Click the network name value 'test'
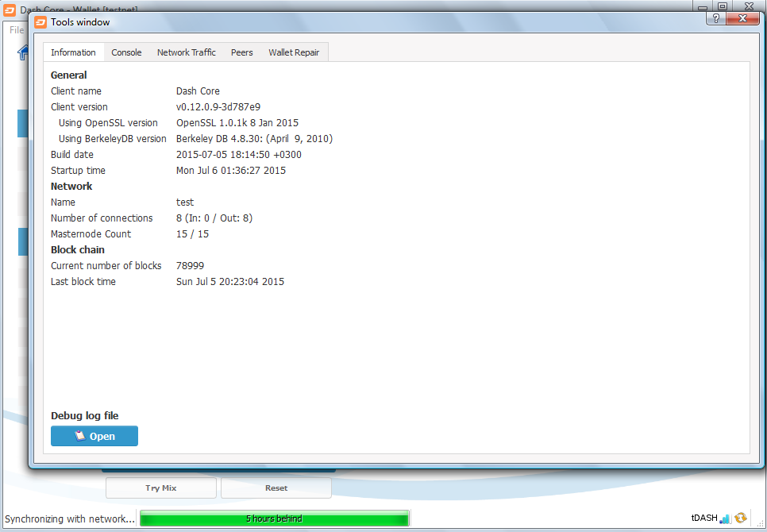This screenshot has height=532, width=767. point(185,202)
